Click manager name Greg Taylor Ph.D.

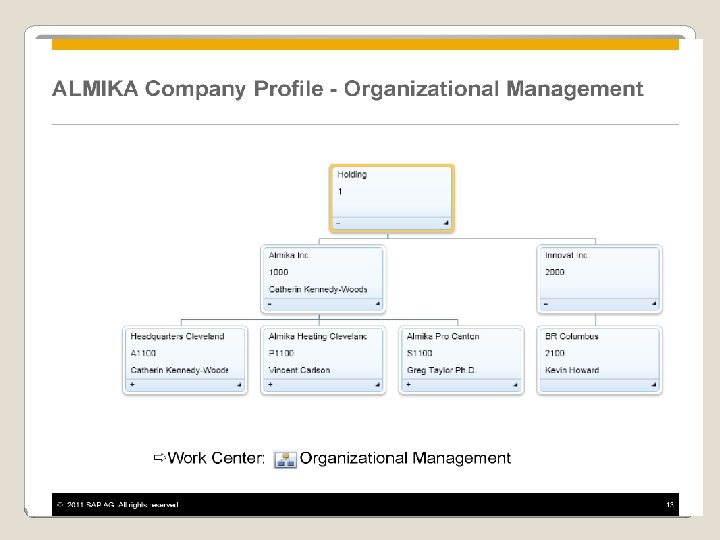click(441, 370)
